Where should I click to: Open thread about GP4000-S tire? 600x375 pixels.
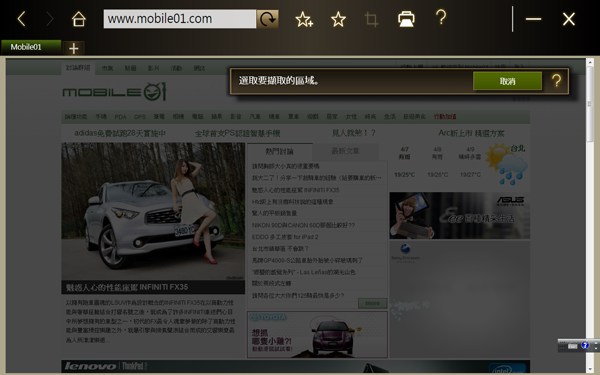pyautogui.click(x=307, y=260)
